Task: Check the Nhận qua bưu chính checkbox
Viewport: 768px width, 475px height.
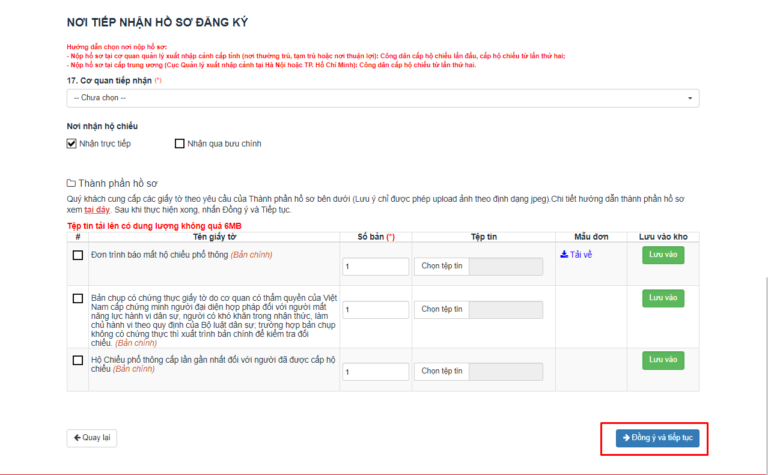Action: [180, 143]
